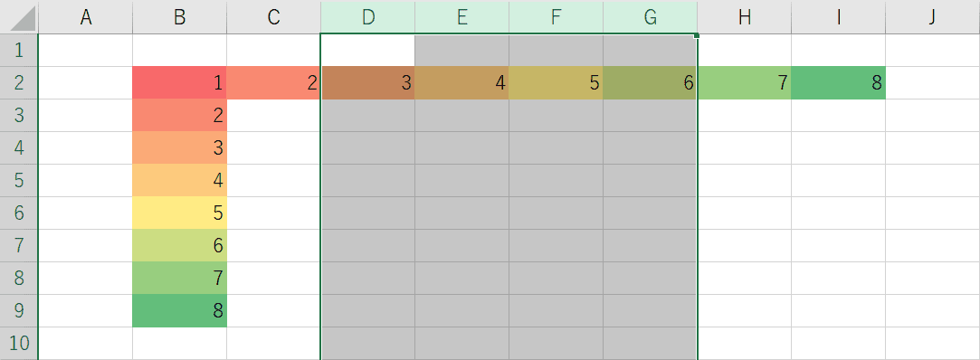This screenshot has height=360, width=980.
Task: Select column A header
Action: click(x=86, y=17)
